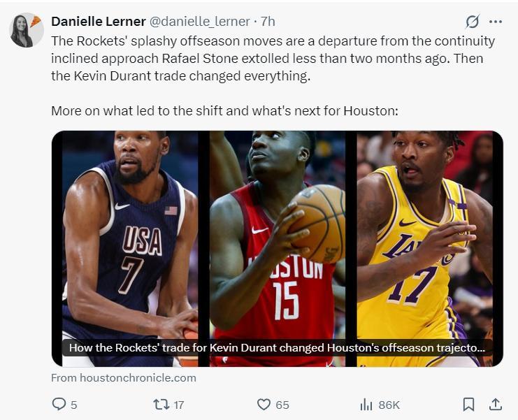Viewport: 518px width, 420px height.
Task: Click the 86K views count
Action: (389, 404)
